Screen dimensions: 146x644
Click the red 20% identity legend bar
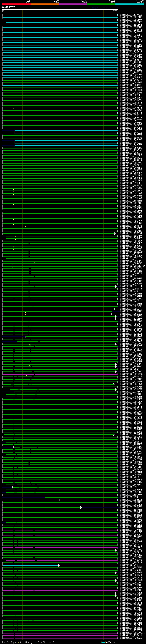[x=16, y=4]
